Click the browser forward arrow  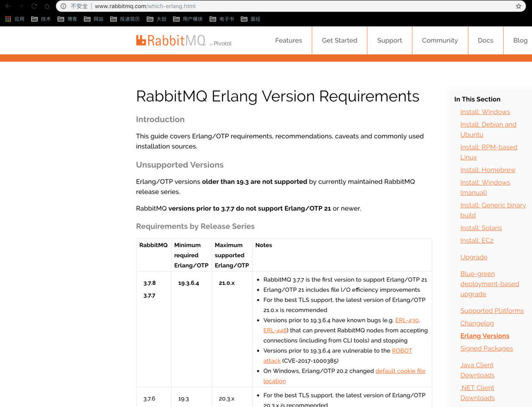21,6
